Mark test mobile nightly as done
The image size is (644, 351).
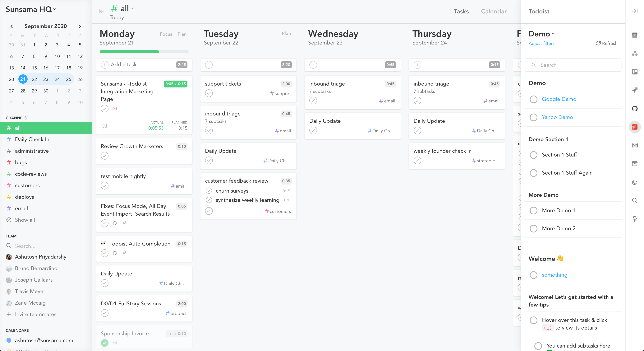click(x=104, y=186)
